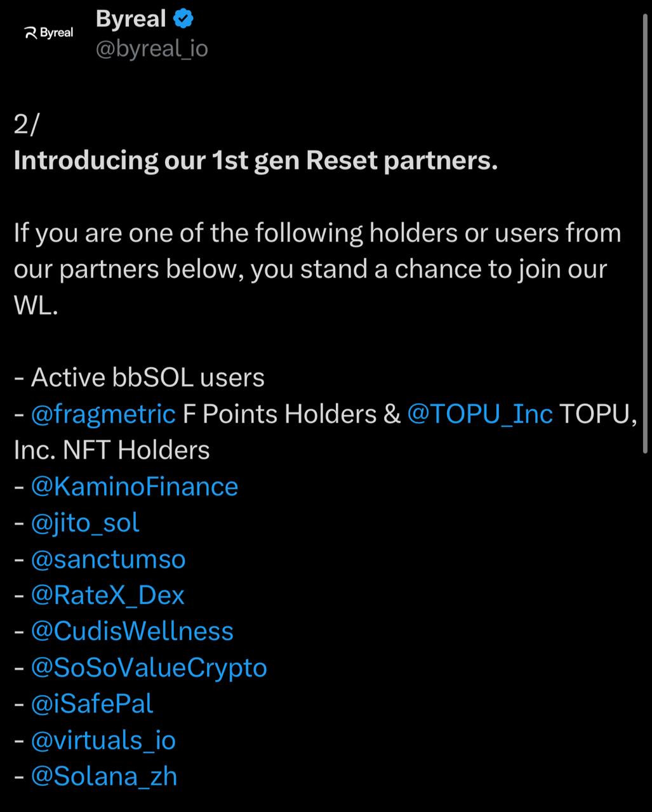Tap the @virtuals_io mention
Viewport: 652px width, 812px height.
tap(103, 741)
